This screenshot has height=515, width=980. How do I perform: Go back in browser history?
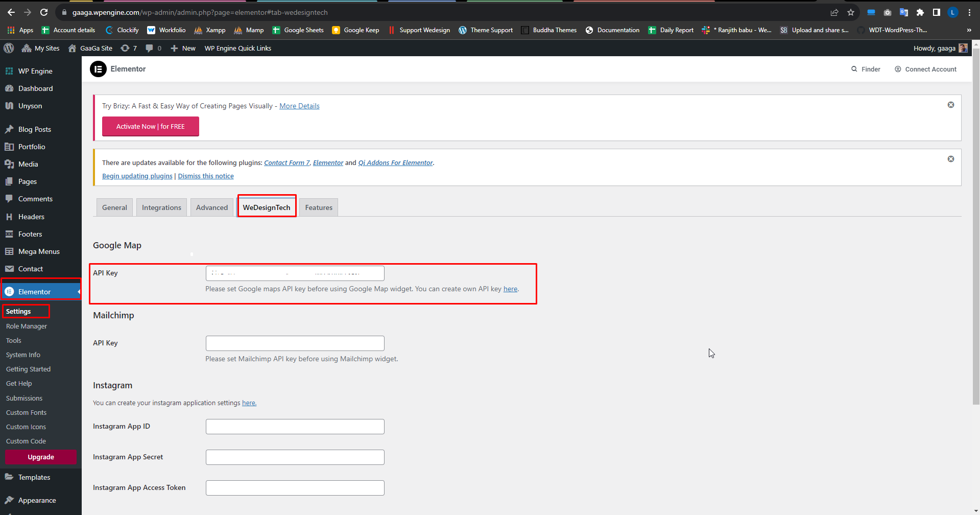(x=11, y=12)
